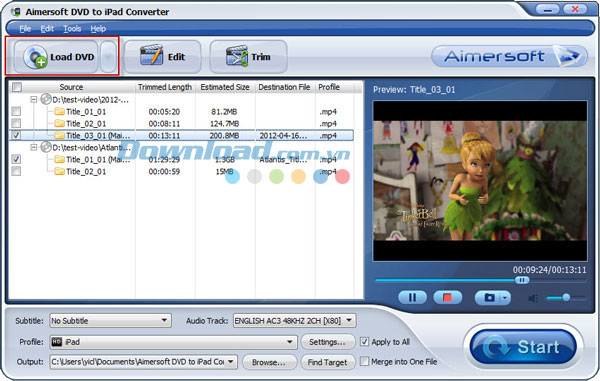
Task: Select the 124.7MB size cell
Action: 224,124
